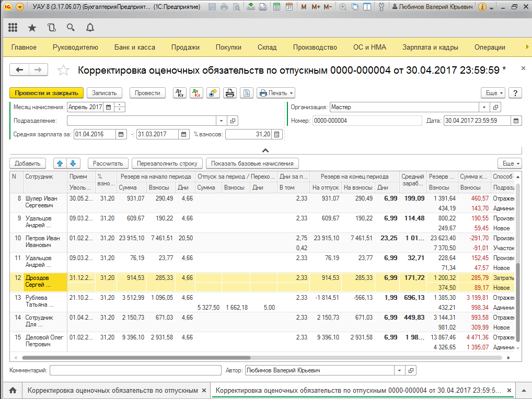Viewport: 532px width, 399px height.
Task: Add document to favorites star
Action: click(63, 70)
